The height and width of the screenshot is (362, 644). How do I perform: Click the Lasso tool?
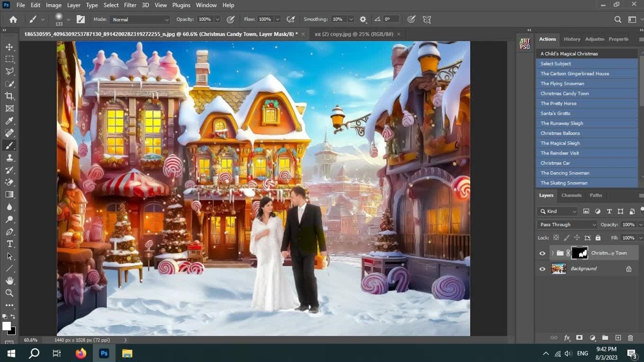(10, 71)
